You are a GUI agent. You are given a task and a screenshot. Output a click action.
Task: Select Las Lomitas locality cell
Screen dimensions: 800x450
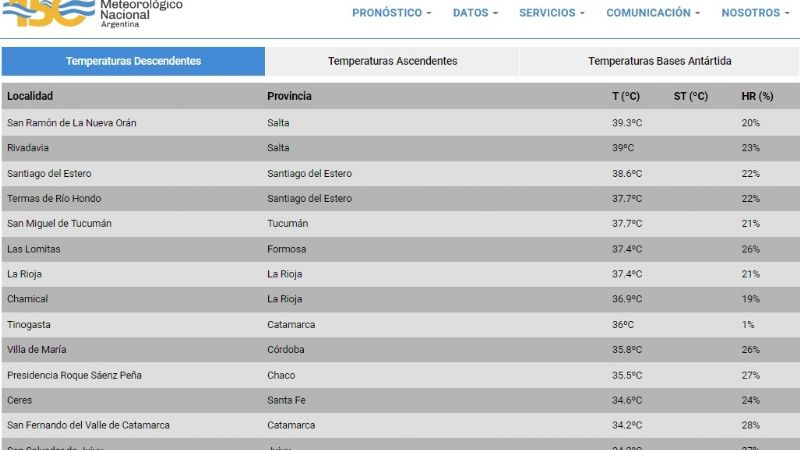[x=34, y=249]
